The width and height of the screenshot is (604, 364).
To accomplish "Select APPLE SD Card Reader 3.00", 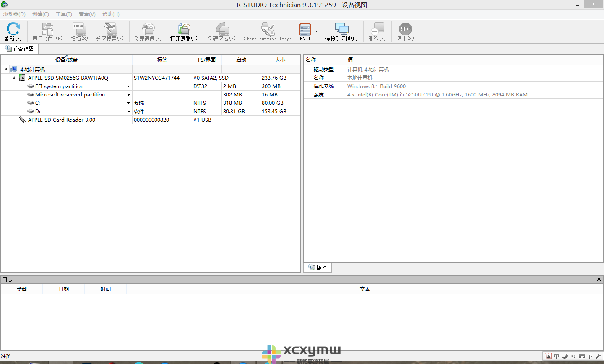I will [62, 120].
